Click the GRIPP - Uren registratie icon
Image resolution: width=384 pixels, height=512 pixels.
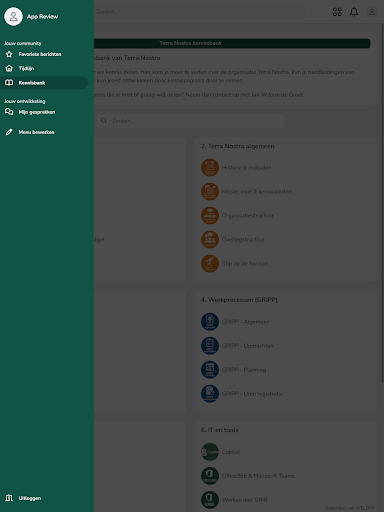pos(210,394)
